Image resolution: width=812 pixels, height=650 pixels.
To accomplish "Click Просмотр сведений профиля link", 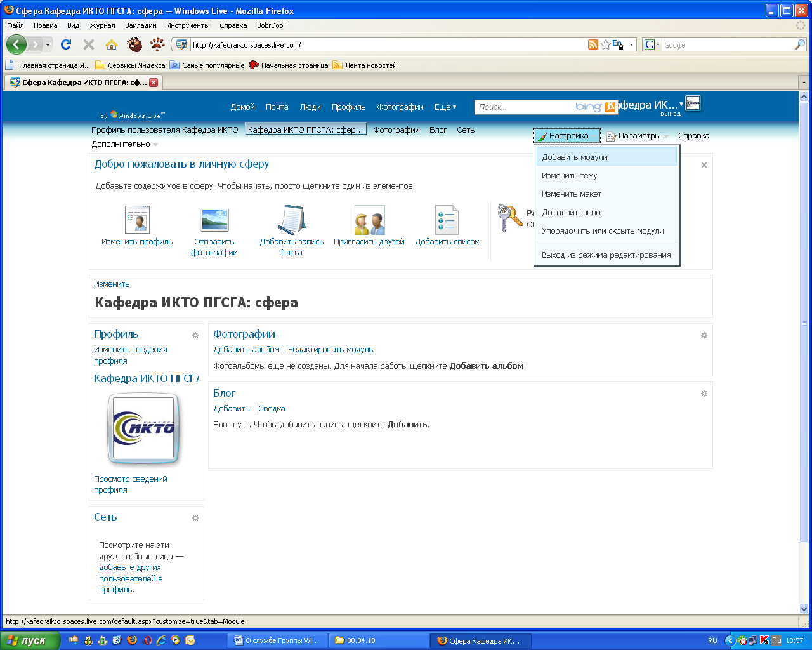I will (x=131, y=484).
